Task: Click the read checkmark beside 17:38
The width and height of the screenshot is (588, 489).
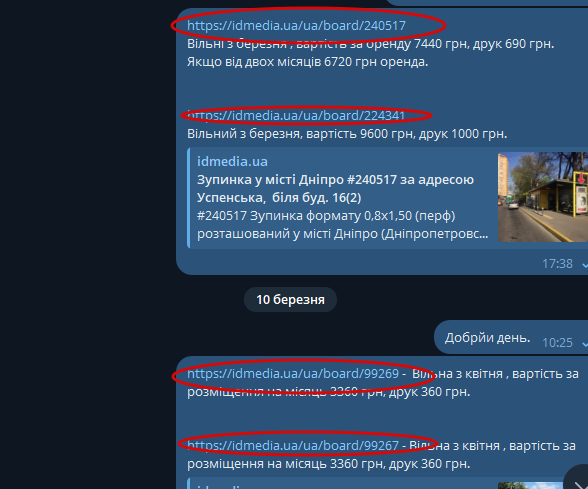Action: coord(585,265)
